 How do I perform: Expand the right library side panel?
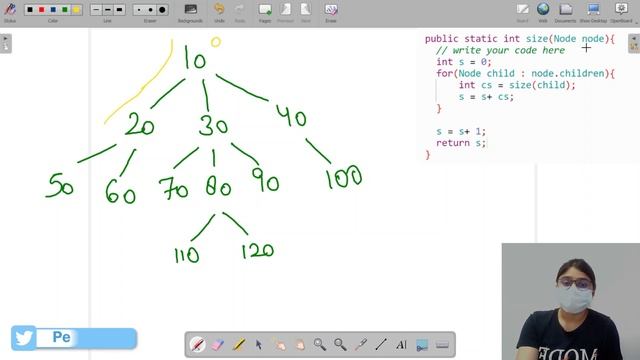click(634, 43)
